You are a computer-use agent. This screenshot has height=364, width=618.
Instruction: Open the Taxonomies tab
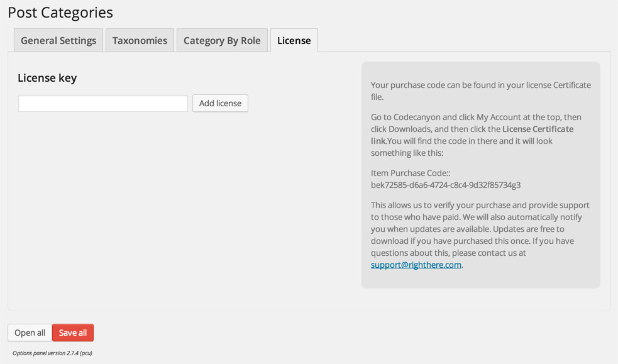click(140, 40)
